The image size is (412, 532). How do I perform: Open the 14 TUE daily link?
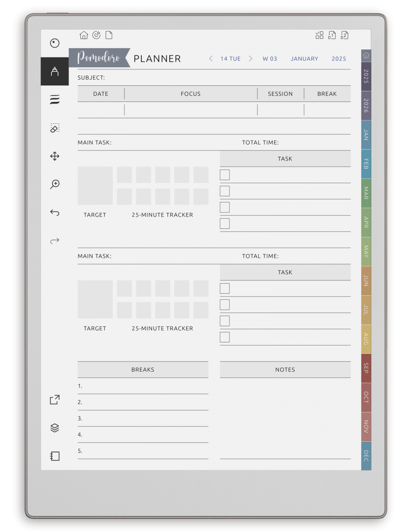click(x=230, y=59)
